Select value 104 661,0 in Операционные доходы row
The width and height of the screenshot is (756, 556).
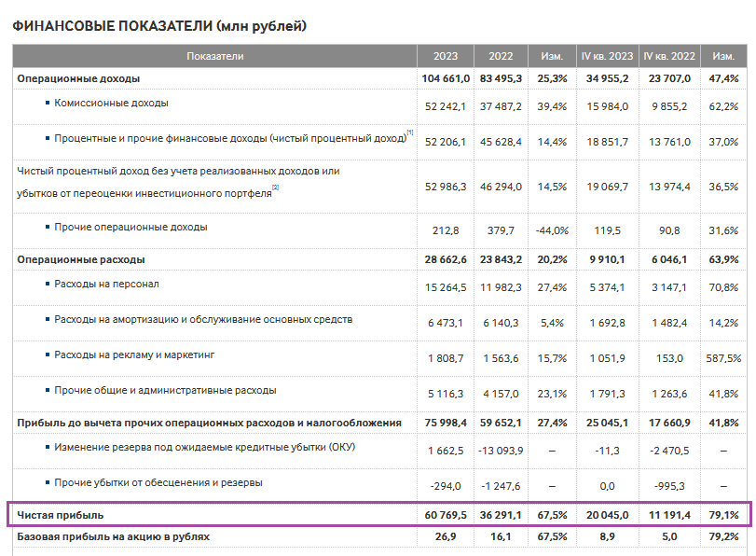(x=446, y=78)
